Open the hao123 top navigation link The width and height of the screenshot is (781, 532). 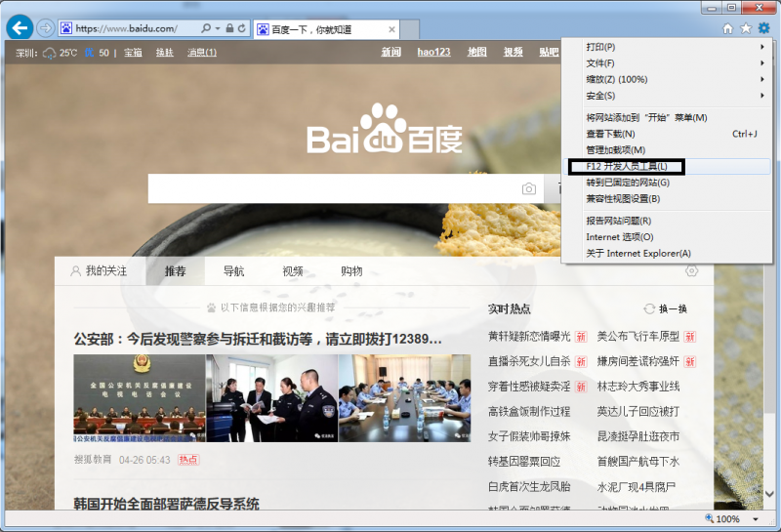click(x=433, y=52)
